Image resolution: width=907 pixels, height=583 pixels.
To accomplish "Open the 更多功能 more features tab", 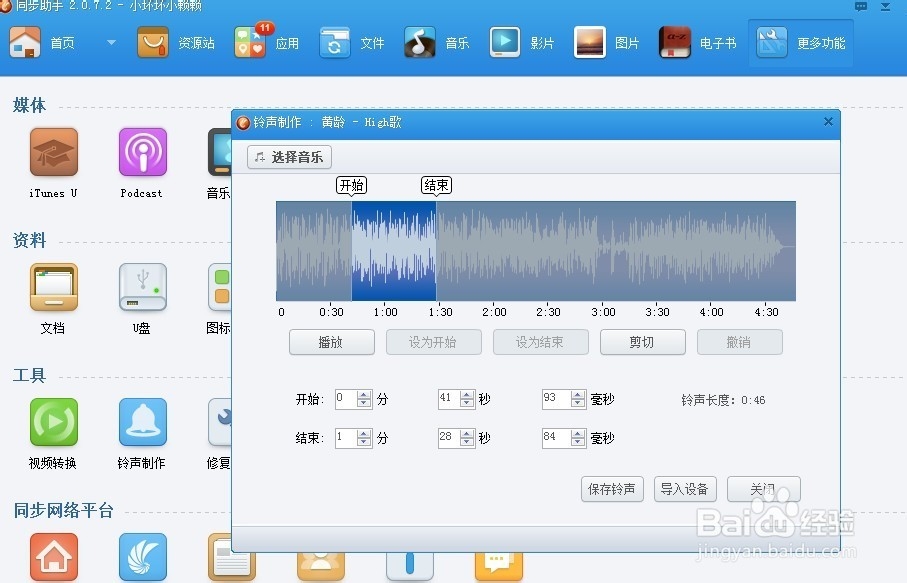I will point(801,43).
